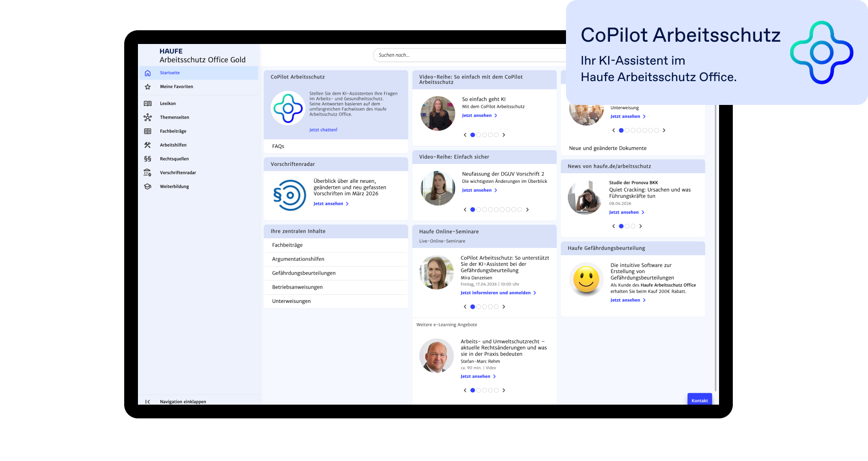Click the Weiterbildung graduation cap icon

click(x=148, y=187)
